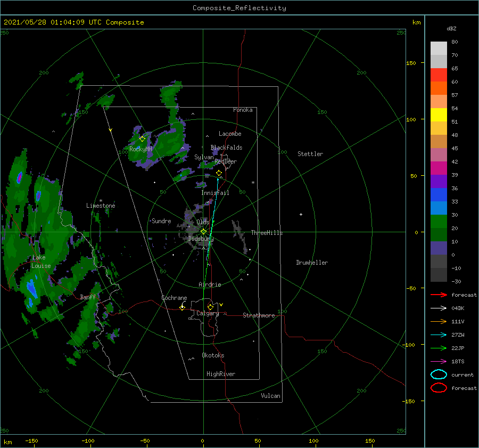Click the Vulcan label
479x448 pixels.
270,396
